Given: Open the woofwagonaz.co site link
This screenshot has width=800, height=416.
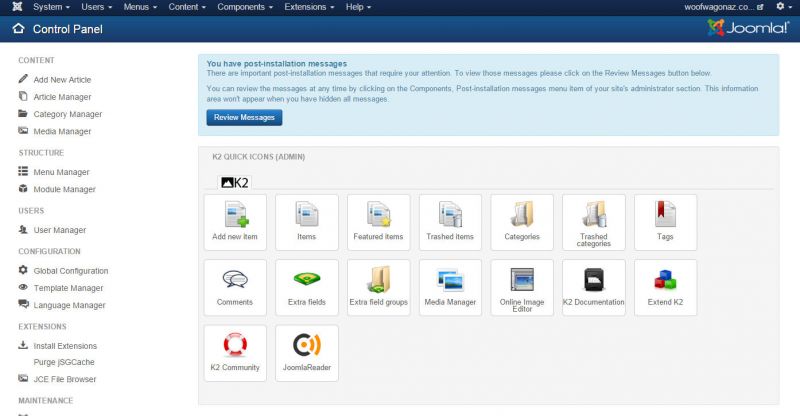Looking at the screenshot, I should 723,7.
